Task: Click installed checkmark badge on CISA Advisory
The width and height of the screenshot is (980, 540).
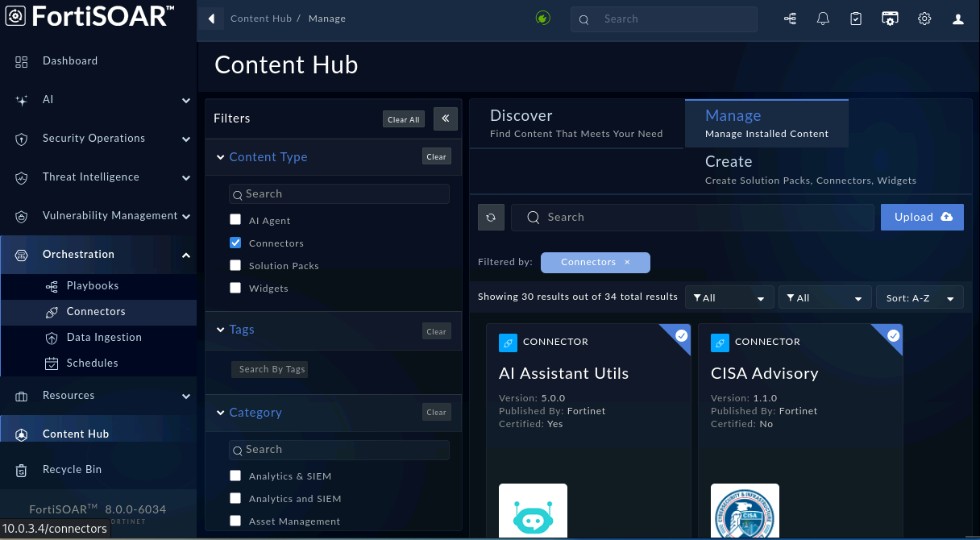Action: pyautogui.click(x=893, y=335)
